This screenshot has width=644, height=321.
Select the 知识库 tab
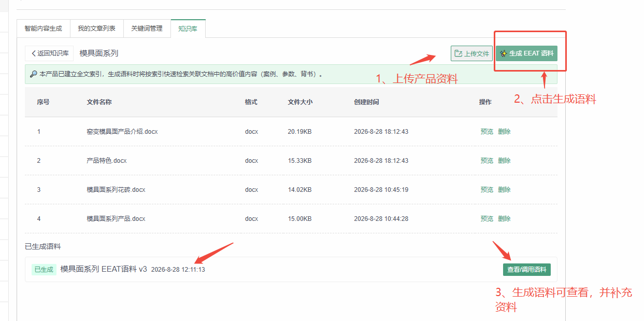pos(188,29)
